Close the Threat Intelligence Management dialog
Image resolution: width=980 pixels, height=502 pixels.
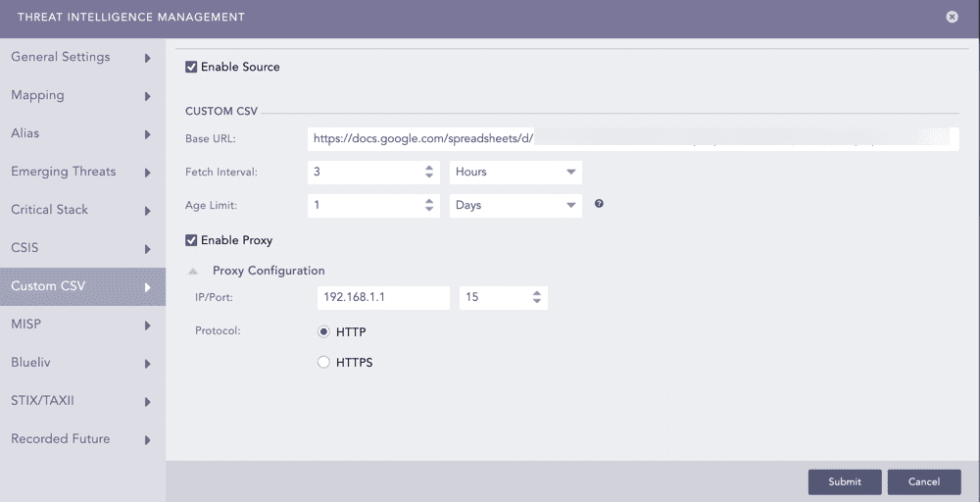(x=952, y=17)
